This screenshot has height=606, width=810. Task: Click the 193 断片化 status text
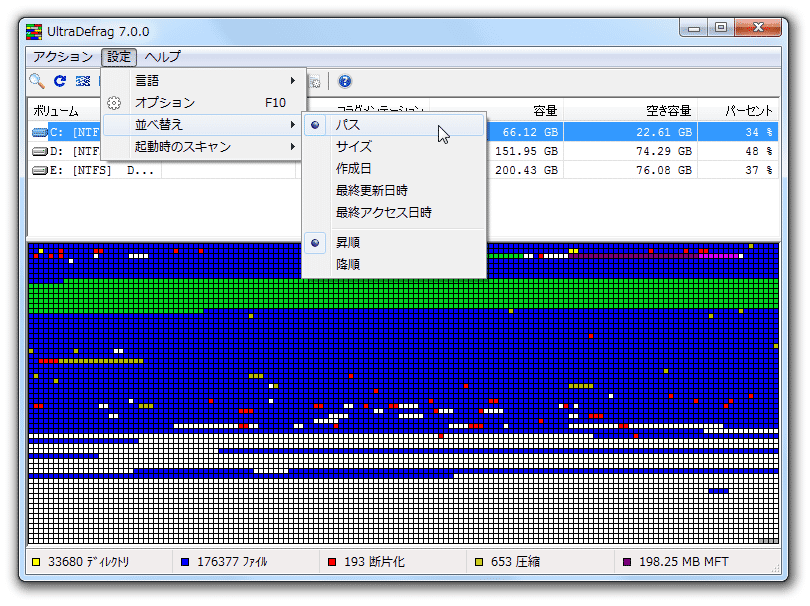(374, 562)
